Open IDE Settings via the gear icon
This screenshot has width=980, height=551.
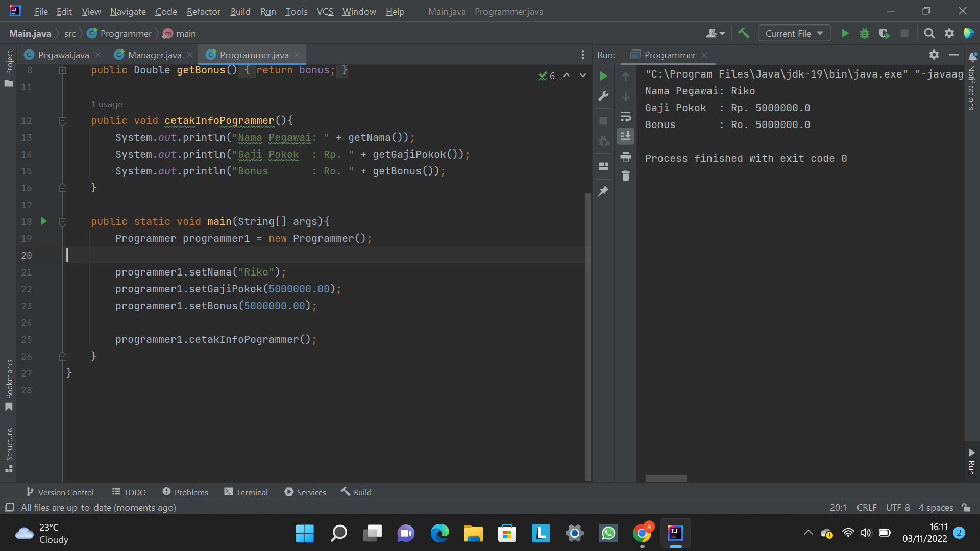(949, 33)
